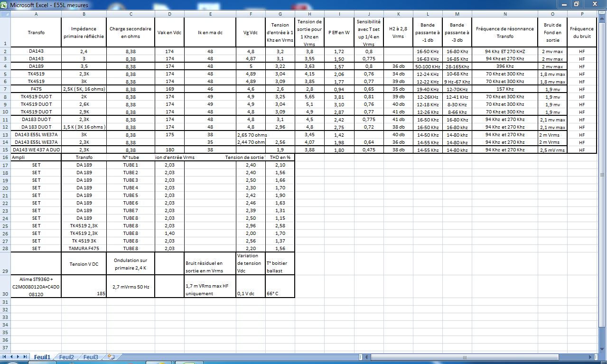Select the 'Fréquence de résonnance Transfo' header cell
The height and width of the screenshot is (364, 607).
click(505, 32)
